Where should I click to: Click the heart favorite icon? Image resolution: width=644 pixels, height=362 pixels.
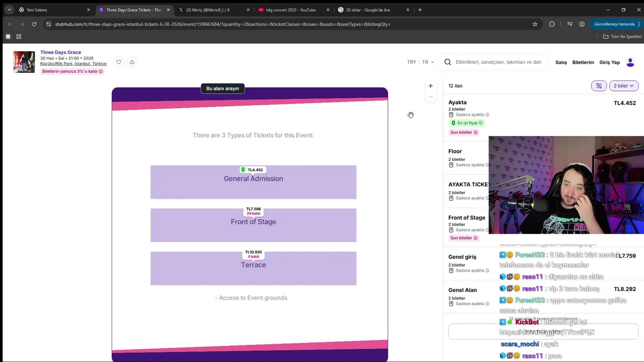coord(119,62)
